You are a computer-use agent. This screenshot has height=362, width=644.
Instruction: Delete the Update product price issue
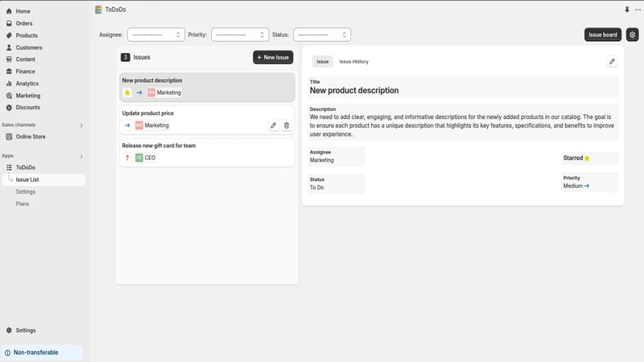coord(287,125)
